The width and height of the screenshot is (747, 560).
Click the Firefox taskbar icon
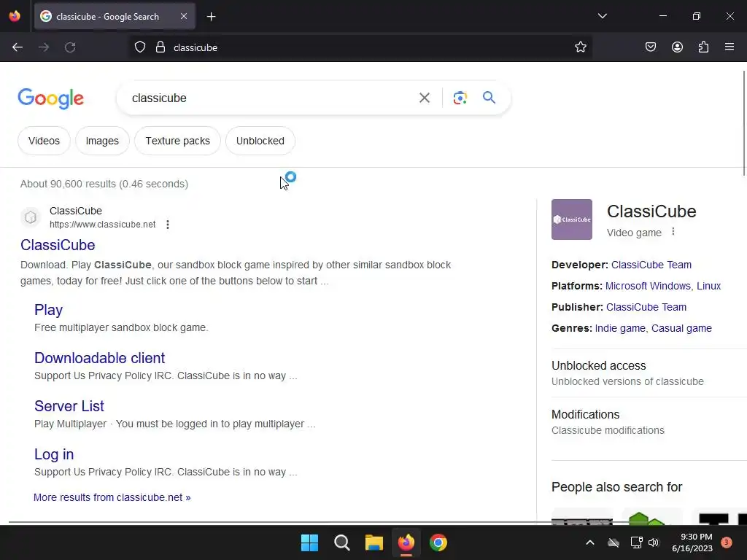point(406,542)
